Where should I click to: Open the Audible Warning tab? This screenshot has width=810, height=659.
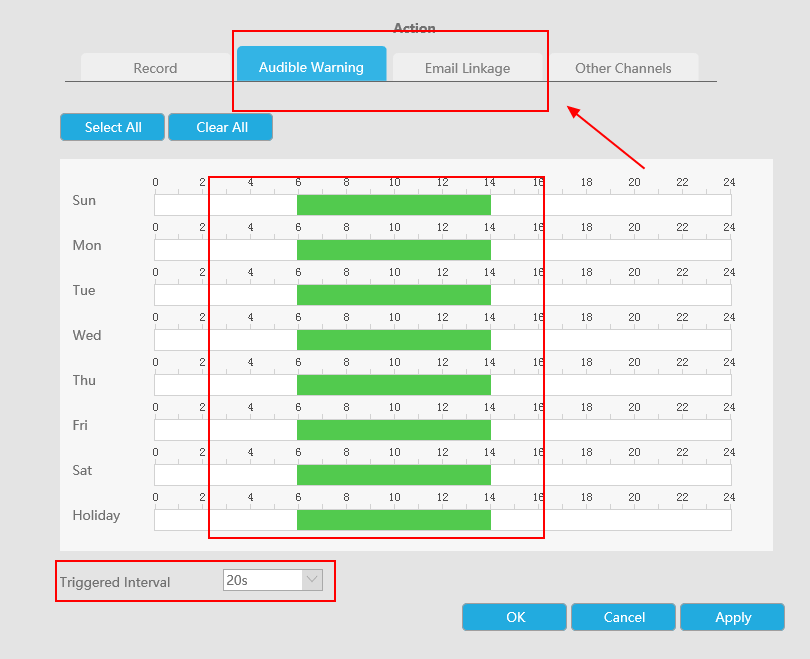[x=311, y=67]
